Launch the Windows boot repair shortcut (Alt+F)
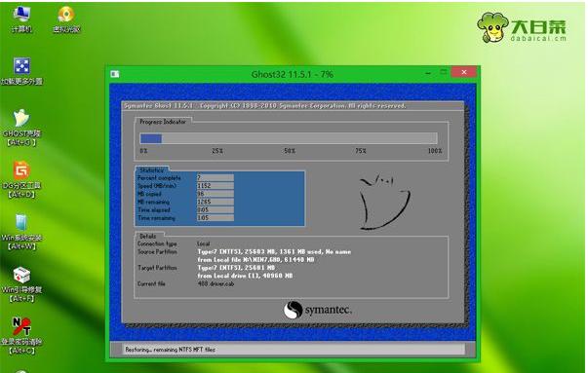Screen dimensions: 588x373 coord(21,284)
